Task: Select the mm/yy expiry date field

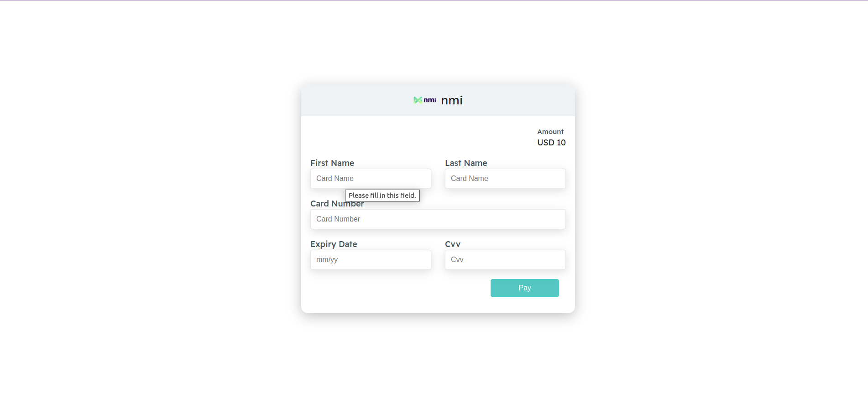Action: [371, 260]
